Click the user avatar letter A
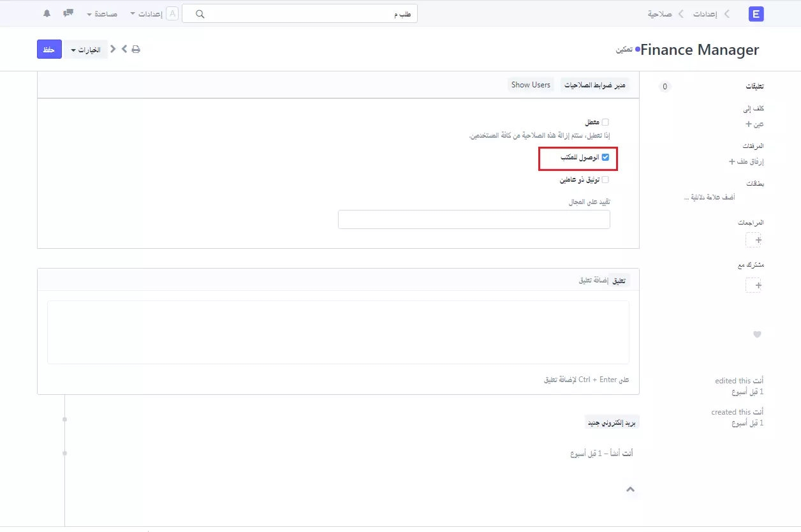This screenshot has height=532, width=801. 172,13
